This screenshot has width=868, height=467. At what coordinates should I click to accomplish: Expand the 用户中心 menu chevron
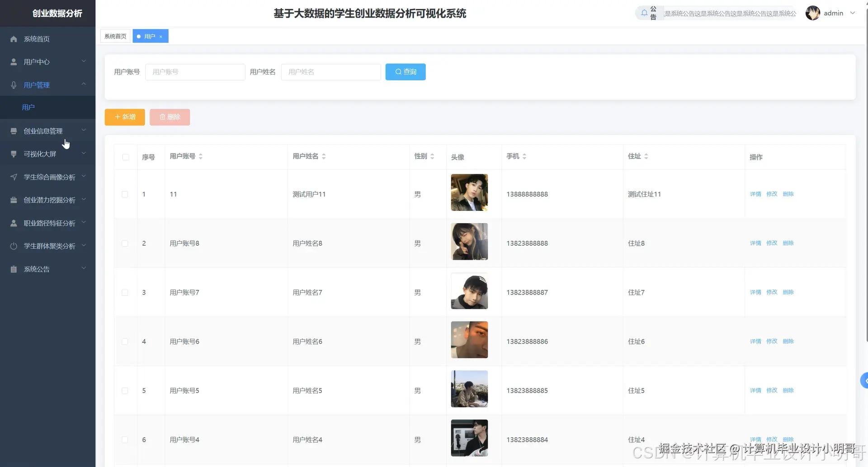click(84, 61)
